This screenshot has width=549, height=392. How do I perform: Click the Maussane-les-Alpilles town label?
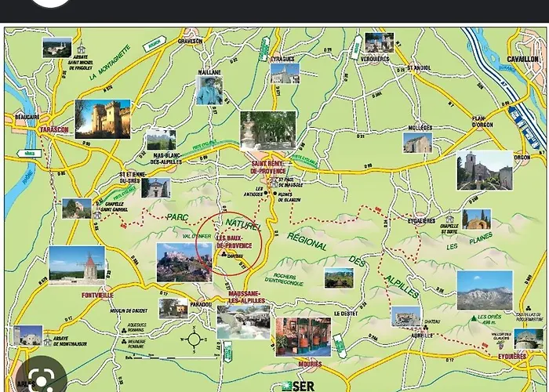247,297
